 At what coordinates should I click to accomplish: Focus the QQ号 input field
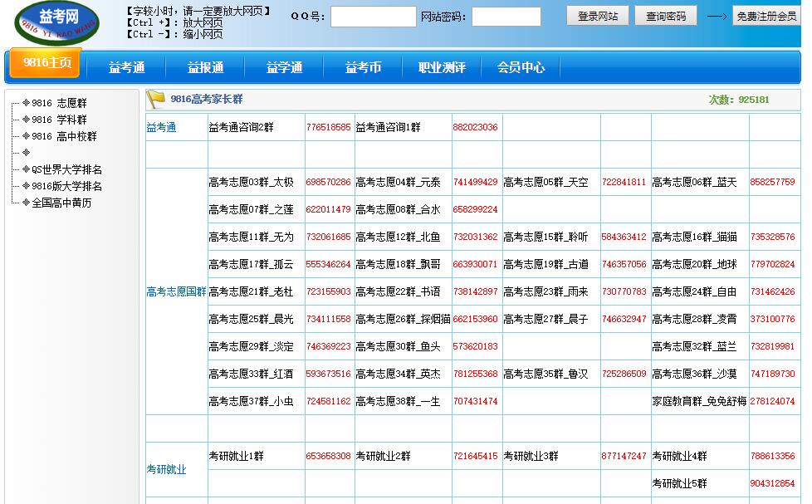click(373, 17)
